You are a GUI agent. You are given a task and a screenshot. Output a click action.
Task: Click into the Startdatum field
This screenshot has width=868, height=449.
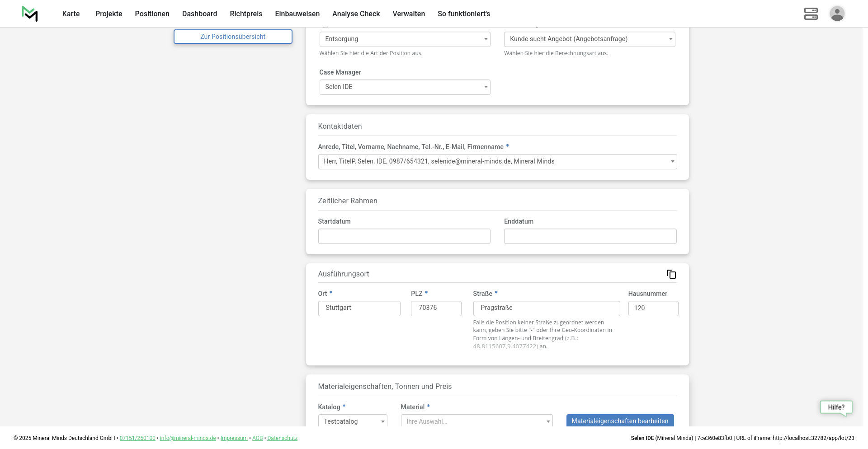tap(404, 236)
